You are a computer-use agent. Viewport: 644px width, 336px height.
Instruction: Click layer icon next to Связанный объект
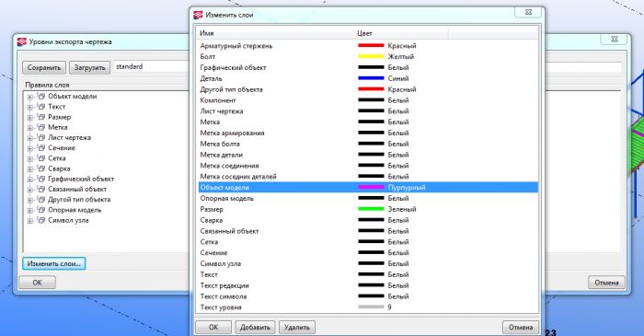coord(40,189)
